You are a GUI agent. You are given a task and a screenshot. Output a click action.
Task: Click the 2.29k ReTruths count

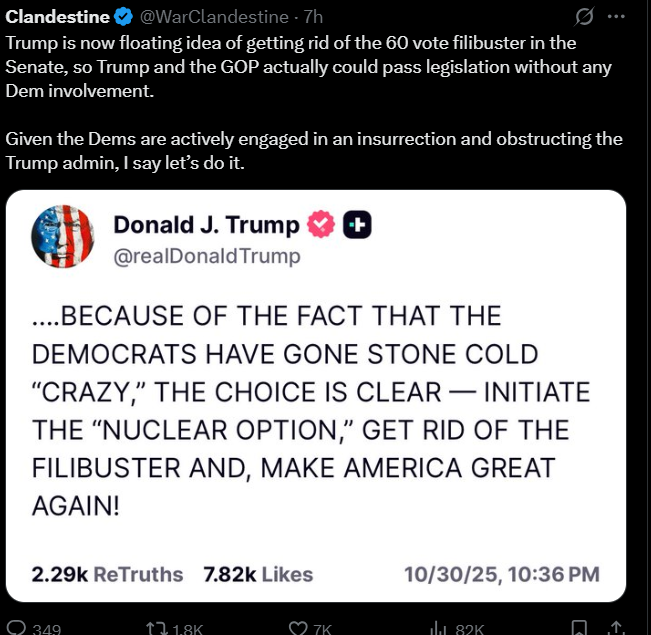pos(107,574)
